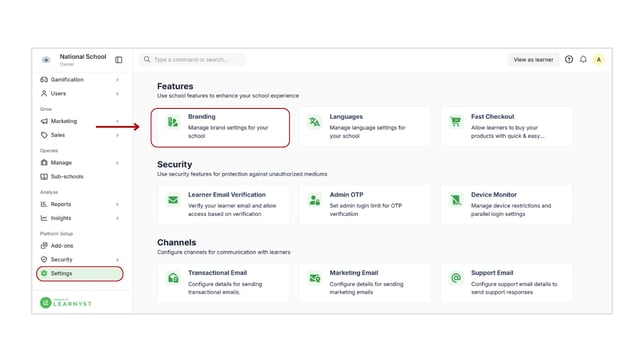Open the Learner Email Verification card title
Image resolution: width=644 pixels, height=362 pixels.
[227, 195]
